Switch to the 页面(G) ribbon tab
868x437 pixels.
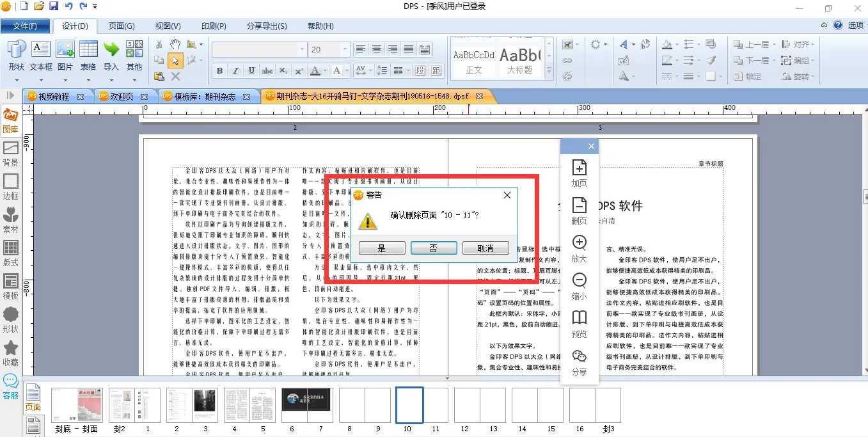(x=122, y=26)
